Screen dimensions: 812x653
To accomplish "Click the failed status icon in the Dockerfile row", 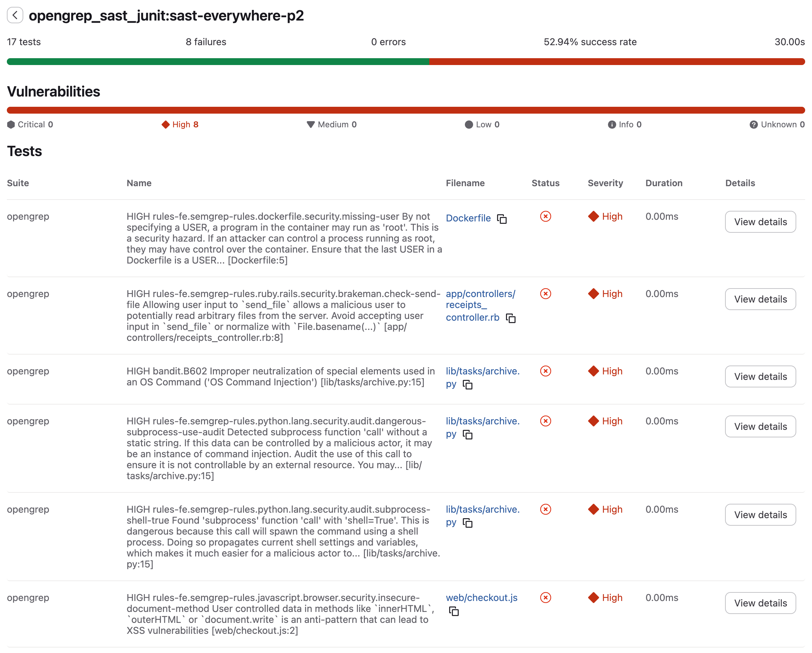I will (545, 217).
